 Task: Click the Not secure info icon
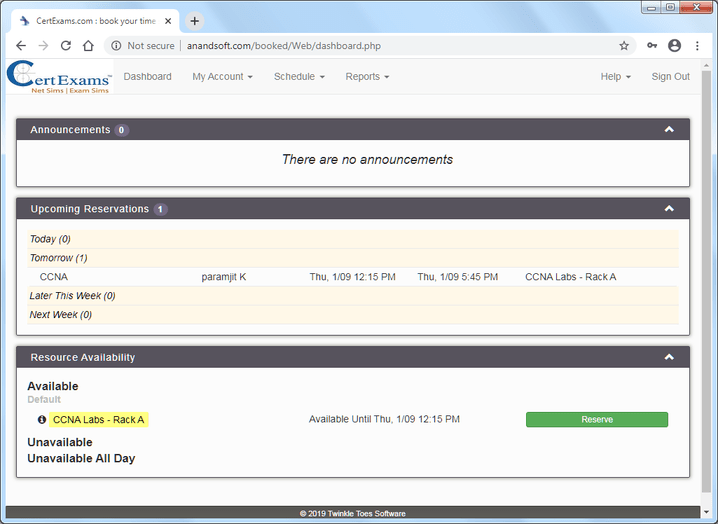point(116,46)
